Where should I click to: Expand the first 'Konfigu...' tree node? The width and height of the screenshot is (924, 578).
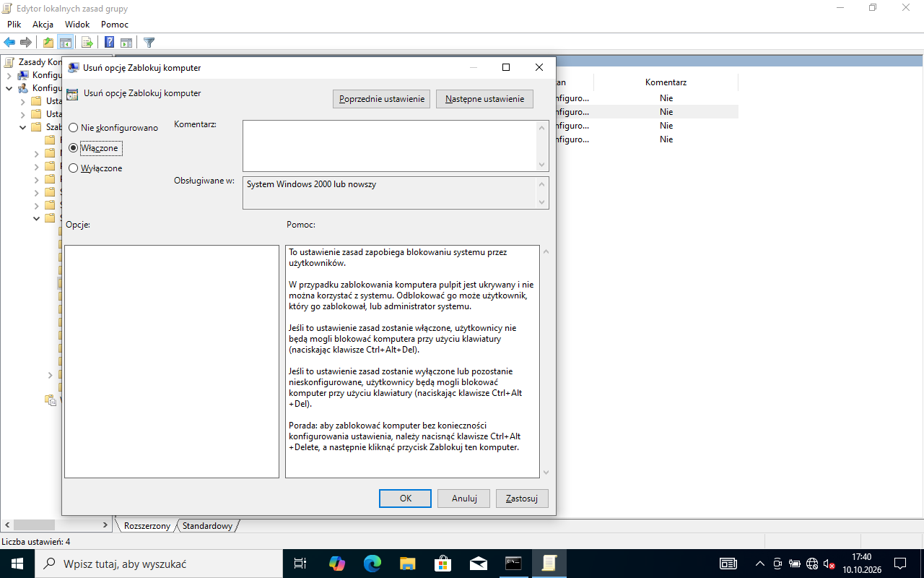(9, 75)
